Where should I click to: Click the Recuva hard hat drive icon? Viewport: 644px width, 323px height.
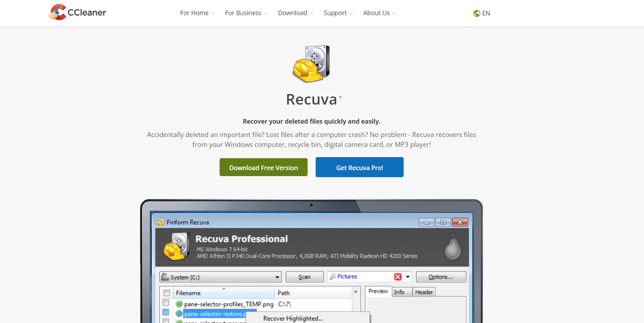coord(311,64)
